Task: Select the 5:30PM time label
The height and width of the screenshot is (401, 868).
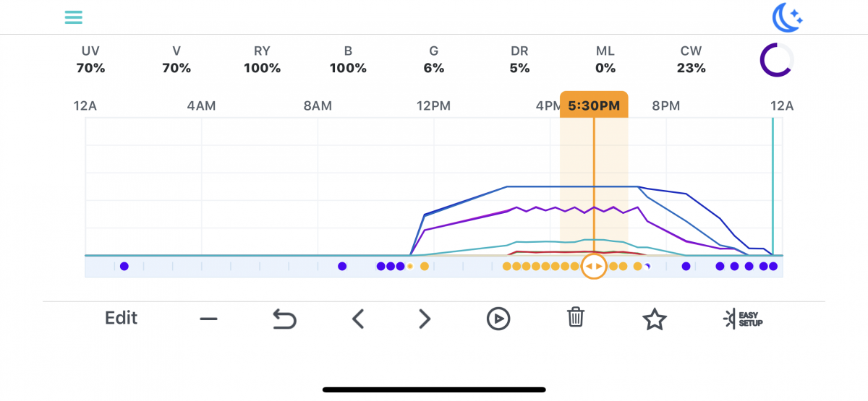Action: click(x=594, y=105)
